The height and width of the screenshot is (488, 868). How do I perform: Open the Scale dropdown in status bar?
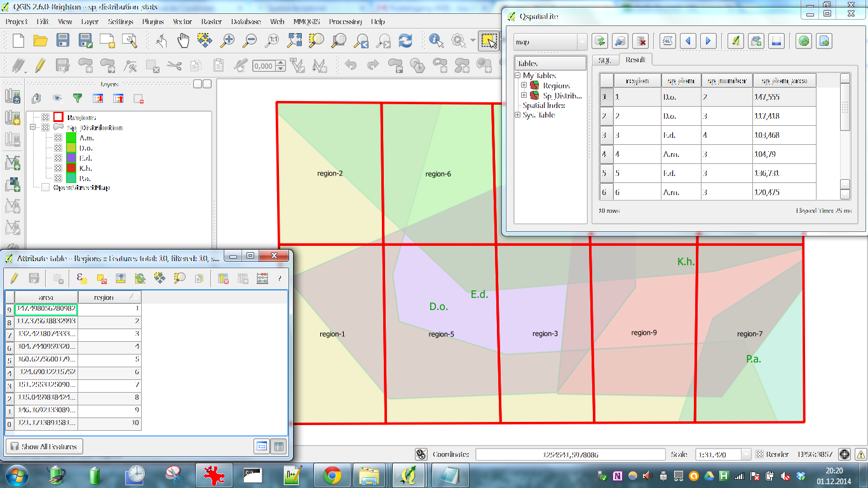click(746, 454)
